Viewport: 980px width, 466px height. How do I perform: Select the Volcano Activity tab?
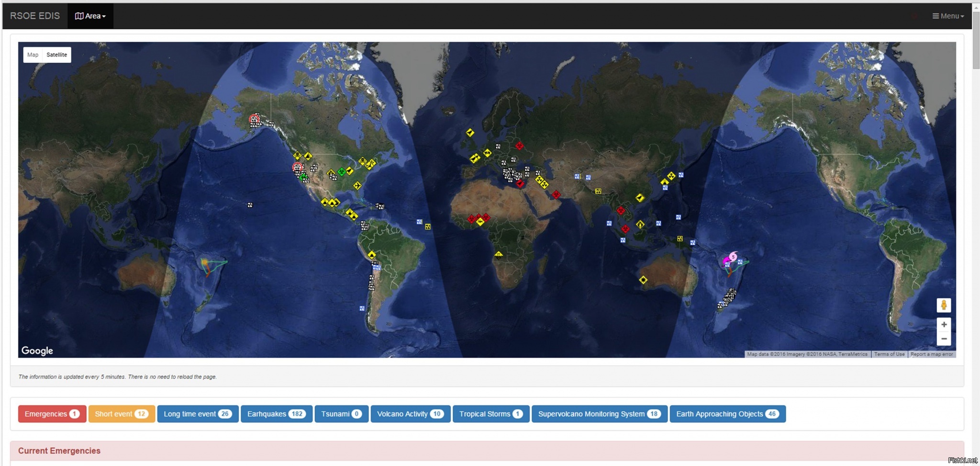[410, 414]
